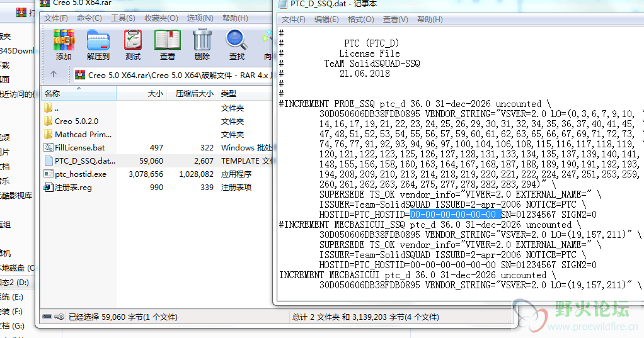Open Notepad 文件(F) menu
Viewport: 644px width, 338px height.
pyautogui.click(x=293, y=20)
